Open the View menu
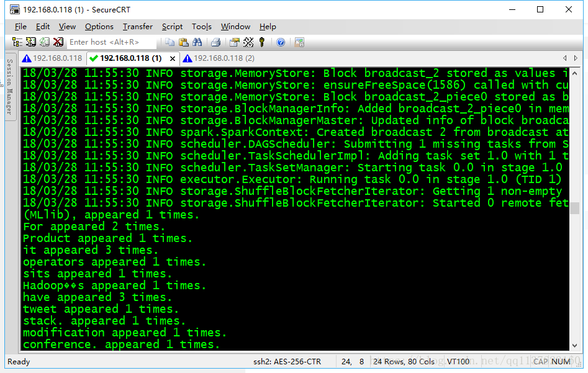The image size is (588, 373). pos(67,27)
